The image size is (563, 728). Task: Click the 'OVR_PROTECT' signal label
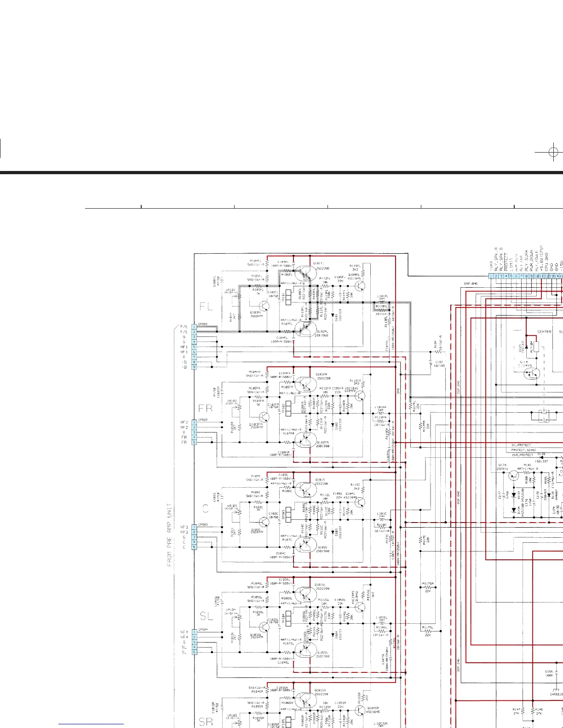523,455
